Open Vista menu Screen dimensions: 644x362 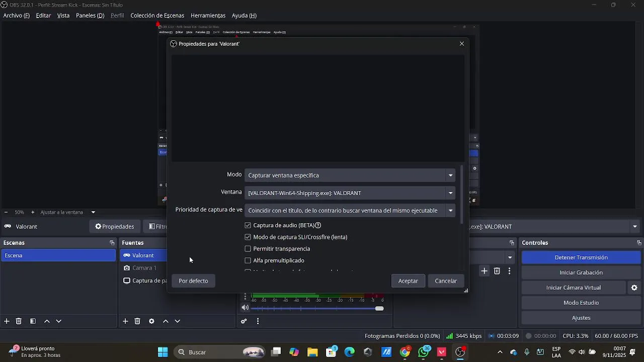click(63, 16)
